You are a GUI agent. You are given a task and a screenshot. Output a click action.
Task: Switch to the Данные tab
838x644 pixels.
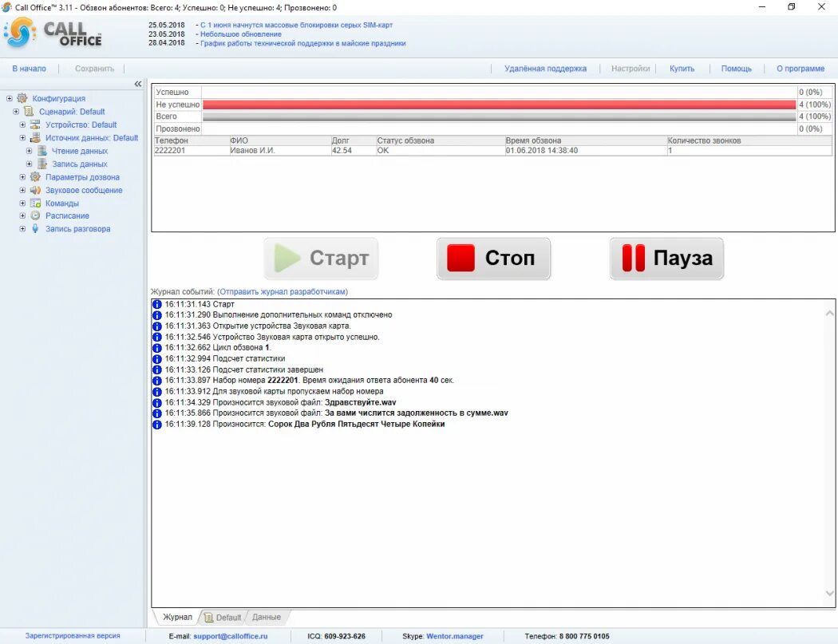[266, 618]
